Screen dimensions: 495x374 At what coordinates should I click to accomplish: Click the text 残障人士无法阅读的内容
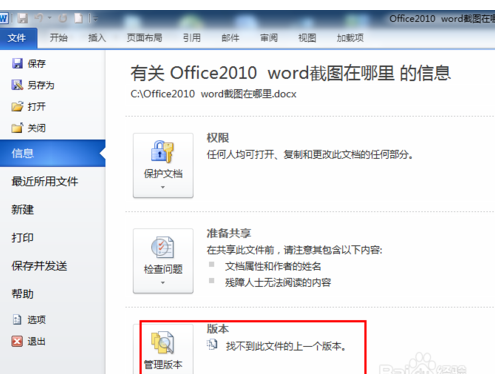pyautogui.click(x=278, y=283)
